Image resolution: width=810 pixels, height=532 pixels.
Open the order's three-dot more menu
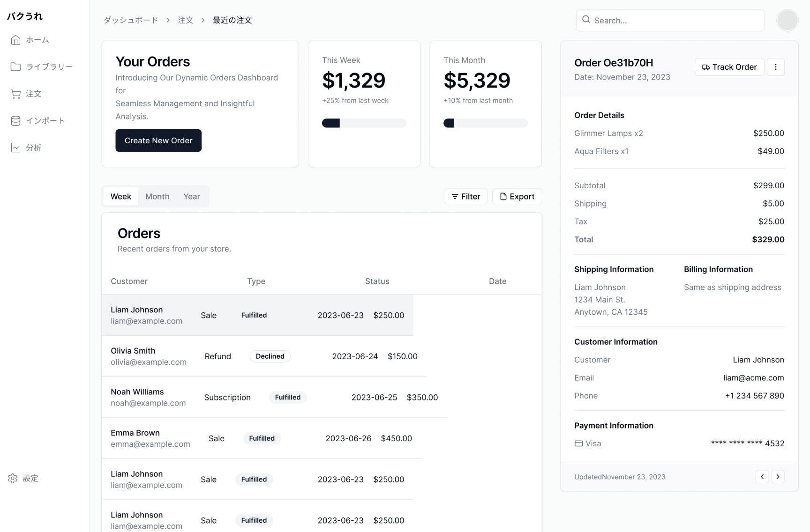pos(775,67)
